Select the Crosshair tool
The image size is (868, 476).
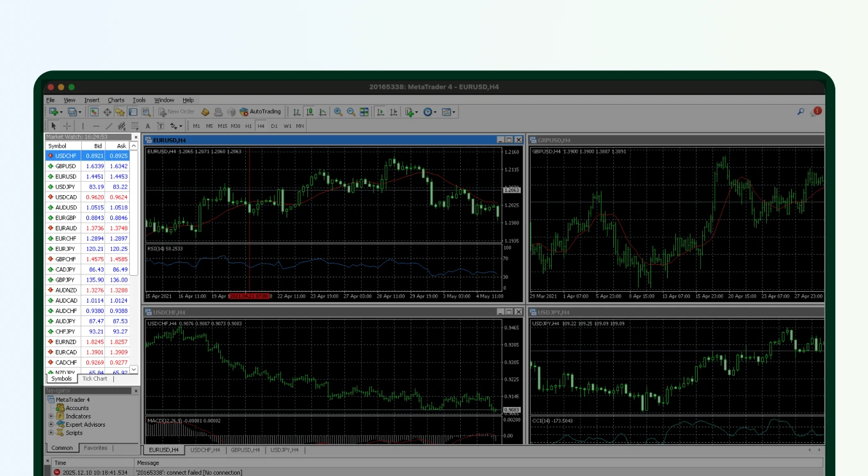tap(67, 125)
